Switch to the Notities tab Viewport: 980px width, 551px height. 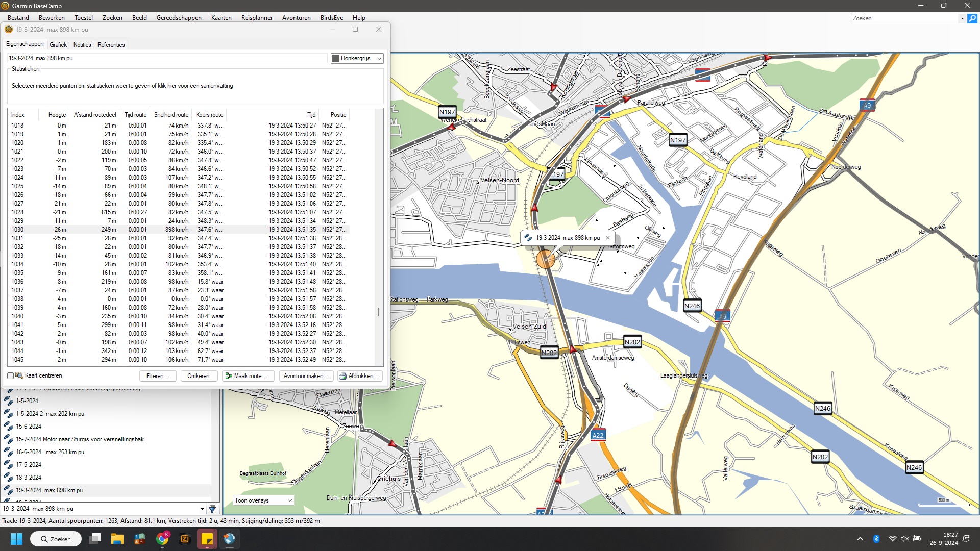(82, 45)
